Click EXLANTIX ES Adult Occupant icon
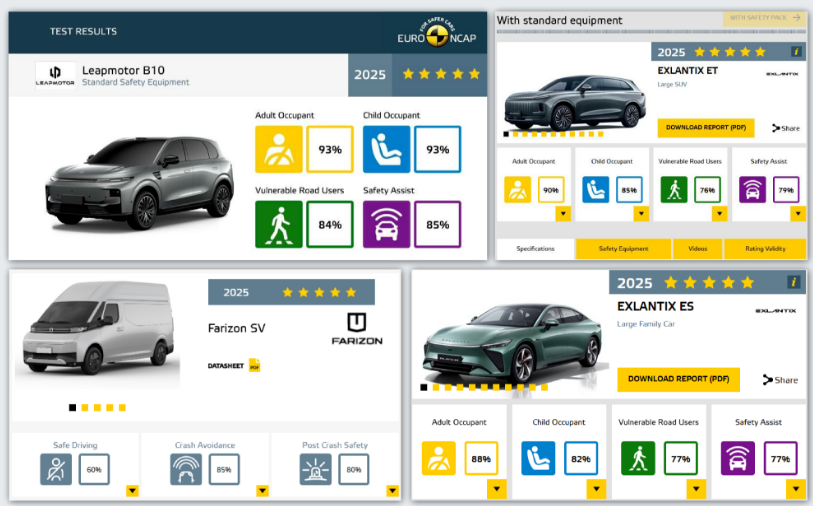813x506 pixels. [439, 458]
